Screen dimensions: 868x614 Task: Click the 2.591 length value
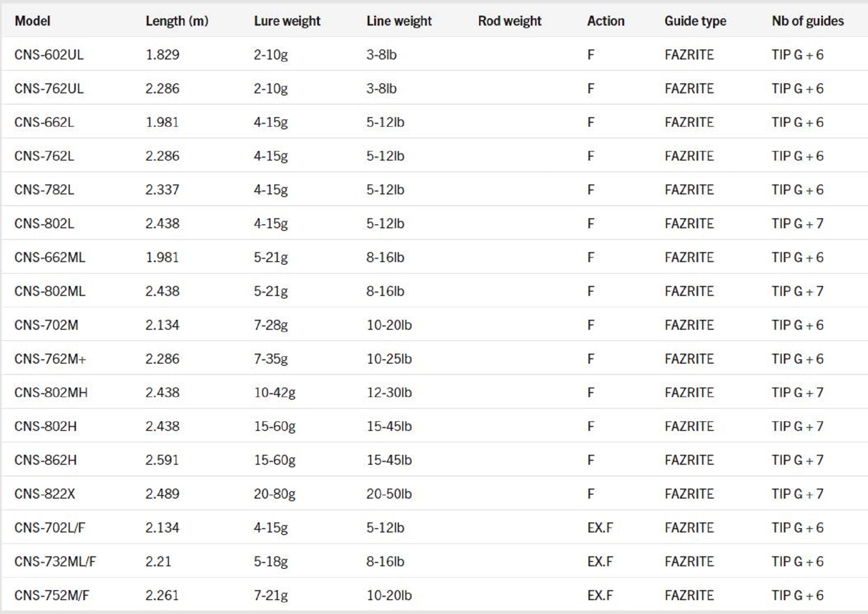coord(162,460)
